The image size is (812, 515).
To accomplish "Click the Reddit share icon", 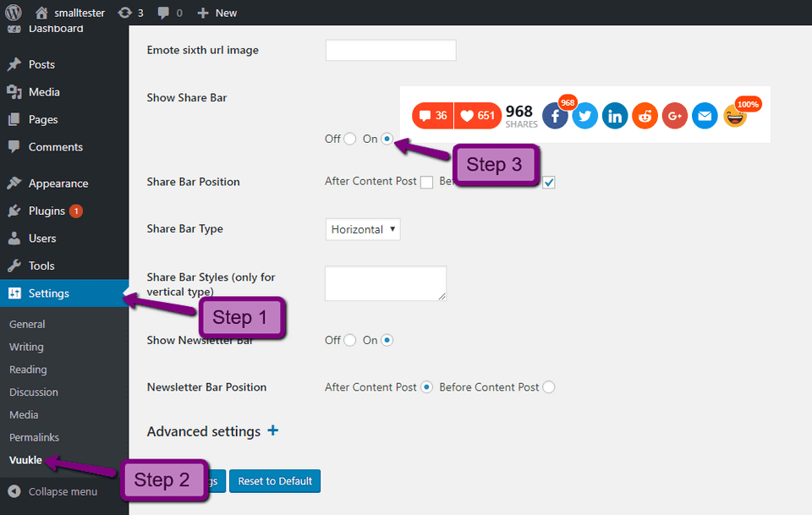I will click(x=645, y=115).
